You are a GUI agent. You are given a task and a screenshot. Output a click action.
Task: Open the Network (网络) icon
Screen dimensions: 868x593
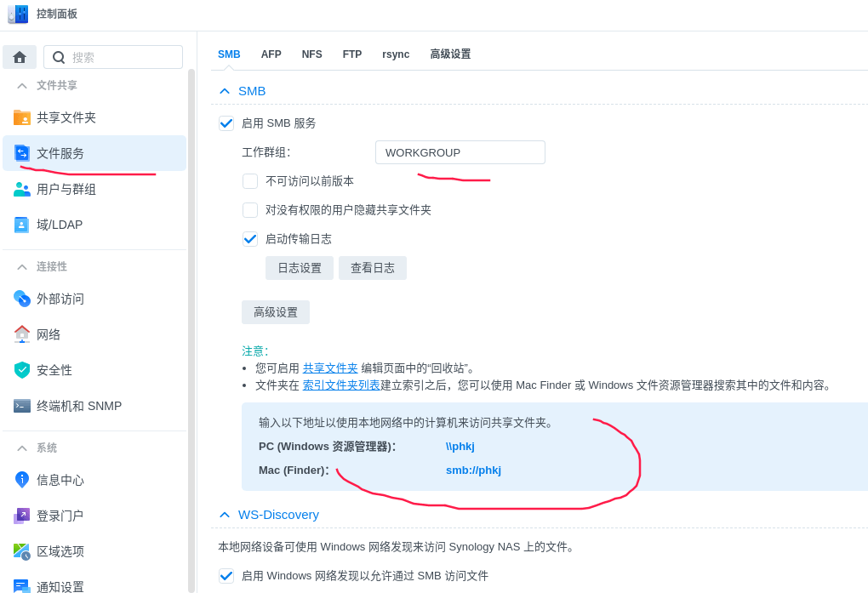click(22, 334)
